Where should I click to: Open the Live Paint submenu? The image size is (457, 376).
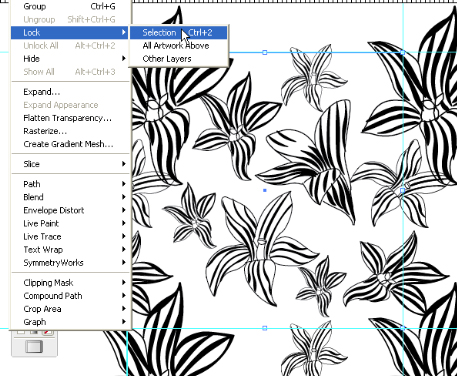[70, 223]
